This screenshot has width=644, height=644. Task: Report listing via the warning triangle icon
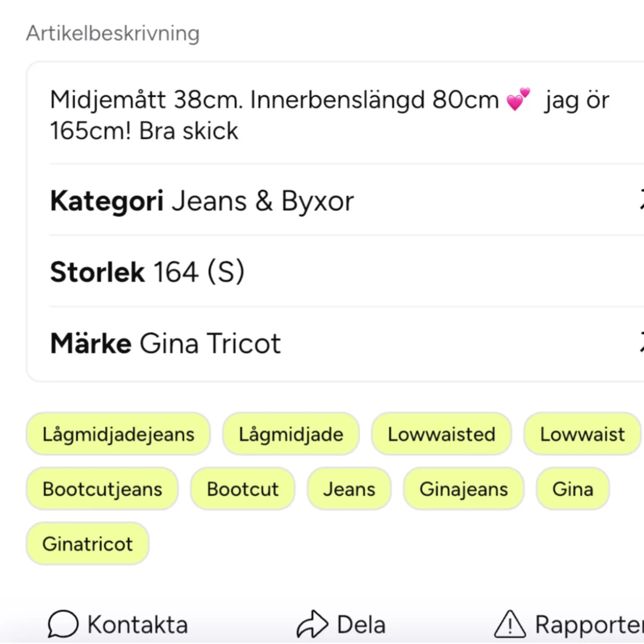(x=510, y=625)
